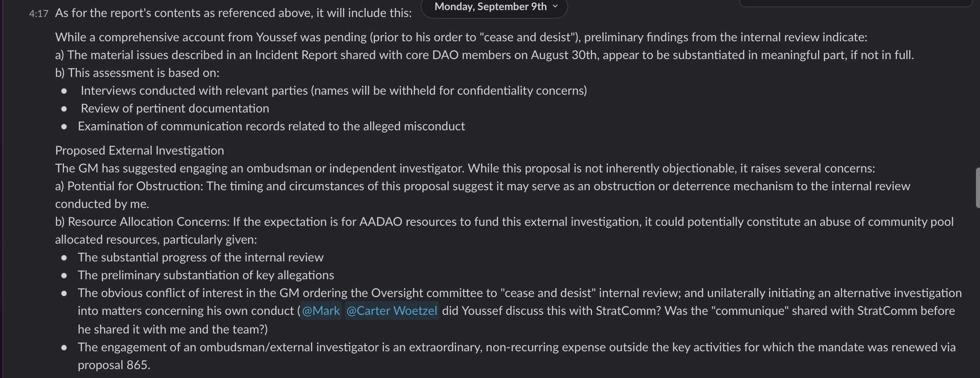
Task: Open the @Carter Woetzel mention profile
Action: 392,311
